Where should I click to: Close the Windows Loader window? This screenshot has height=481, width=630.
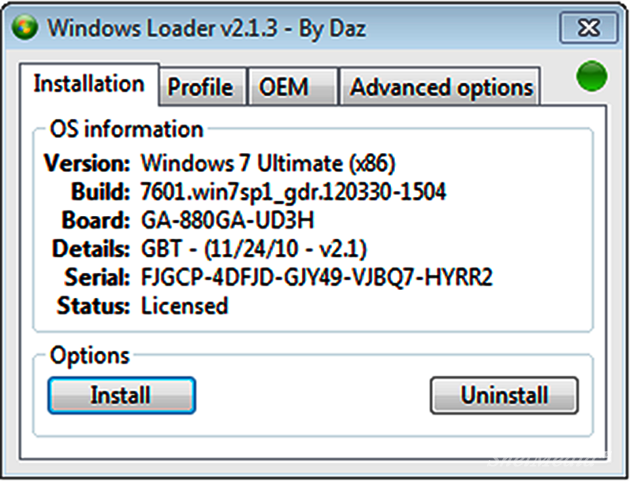pos(589,28)
